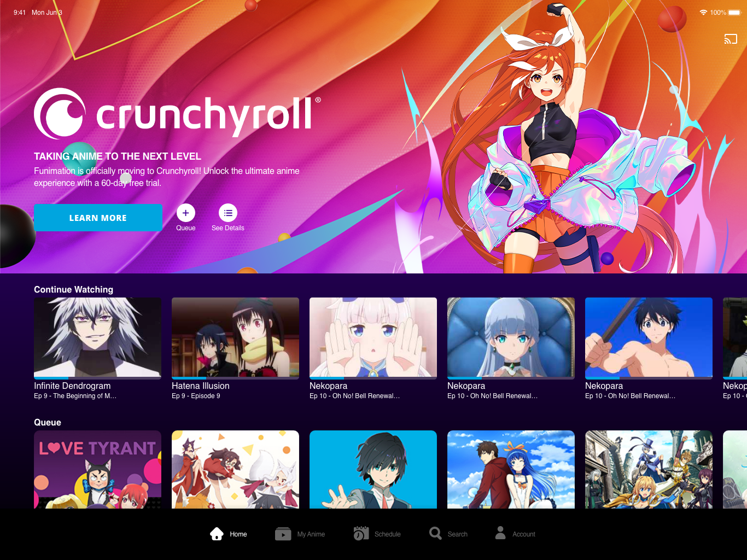Tap the Cast icon at top right
The height and width of the screenshot is (560, 747).
click(731, 39)
